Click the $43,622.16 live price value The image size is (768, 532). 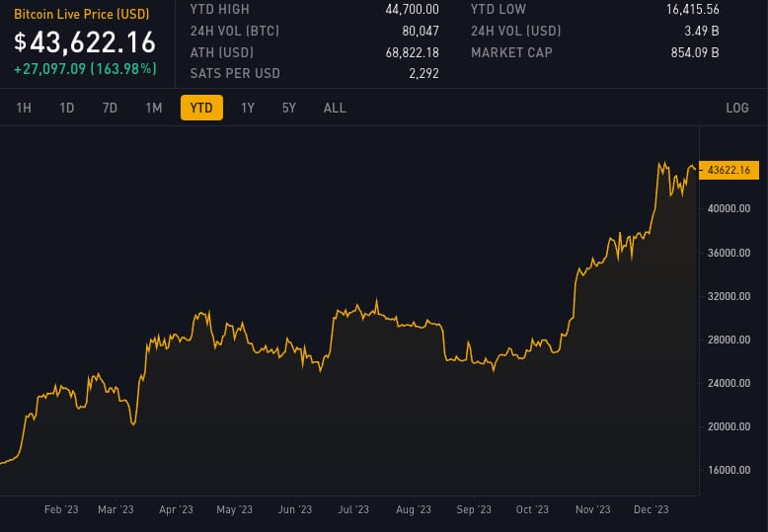coord(85,42)
